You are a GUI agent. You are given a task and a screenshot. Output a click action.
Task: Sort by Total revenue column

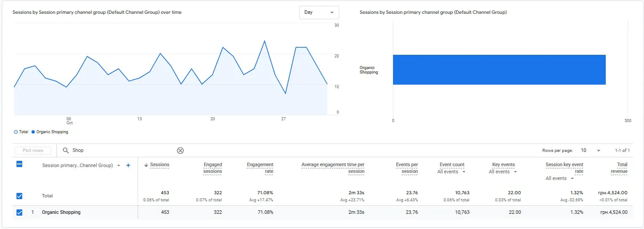click(x=619, y=168)
